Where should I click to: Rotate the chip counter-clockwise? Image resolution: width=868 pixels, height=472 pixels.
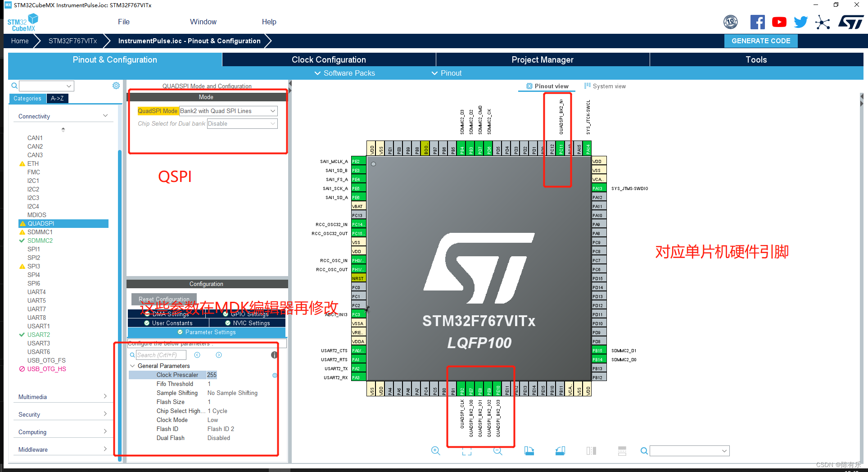point(560,451)
